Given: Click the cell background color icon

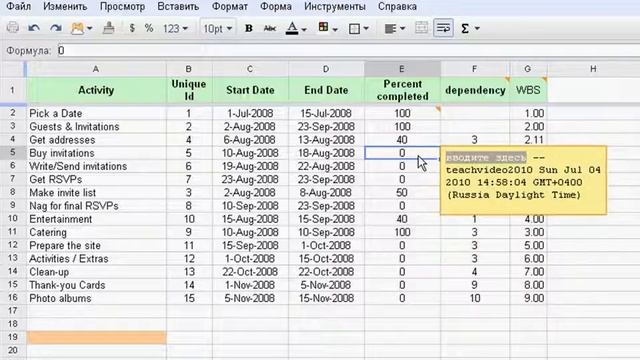Looking at the screenshot, I should pyautogui.click(x=324, y=27).
